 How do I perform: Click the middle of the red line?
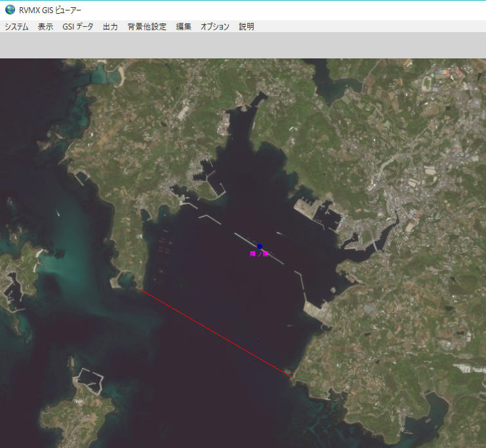point(216,333)
